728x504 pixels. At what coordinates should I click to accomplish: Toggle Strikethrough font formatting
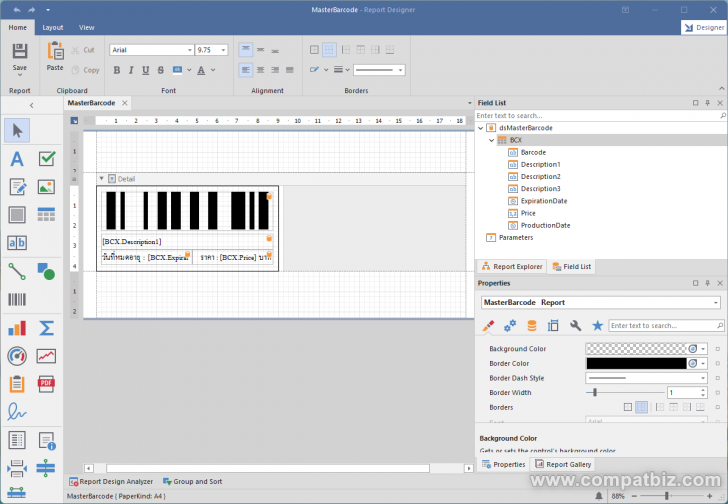pyautogui.click(x=160, y=70)
